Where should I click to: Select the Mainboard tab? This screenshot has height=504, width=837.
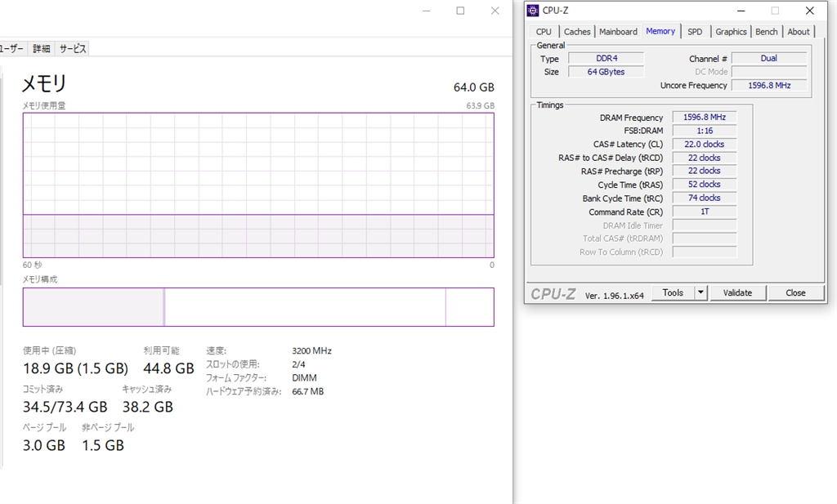pos(618,32)
